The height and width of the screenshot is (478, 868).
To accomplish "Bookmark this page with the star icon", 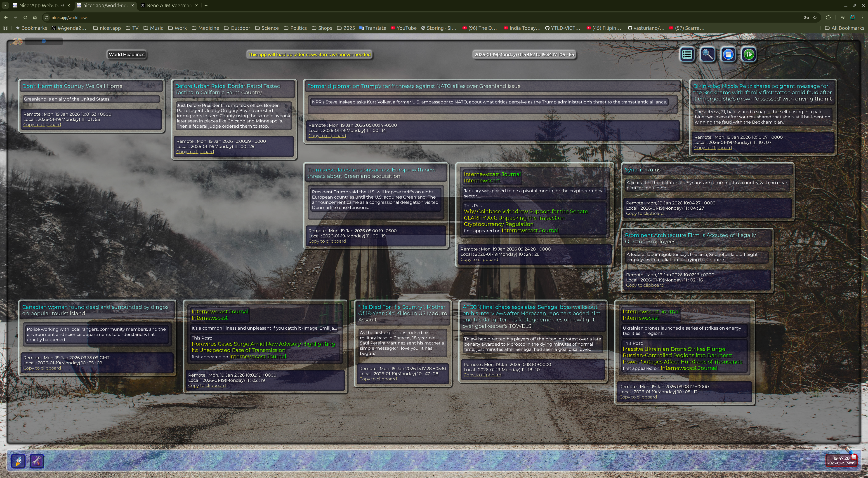I will click(815, 18).
